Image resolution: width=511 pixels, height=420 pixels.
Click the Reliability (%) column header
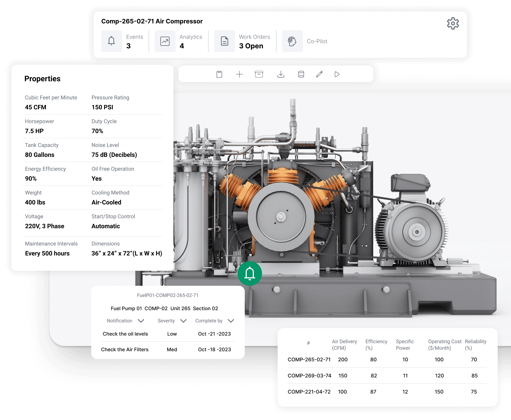tap(476, 344)
